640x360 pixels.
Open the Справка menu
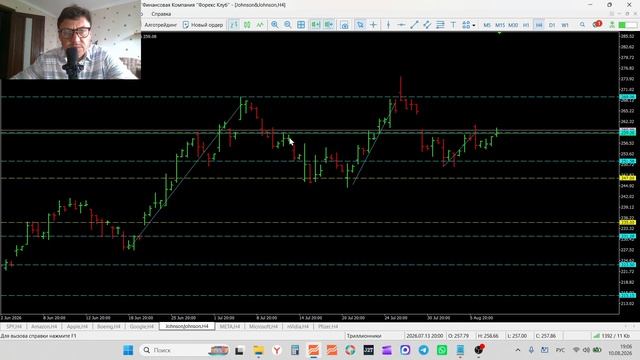click(x=161, y=14)
